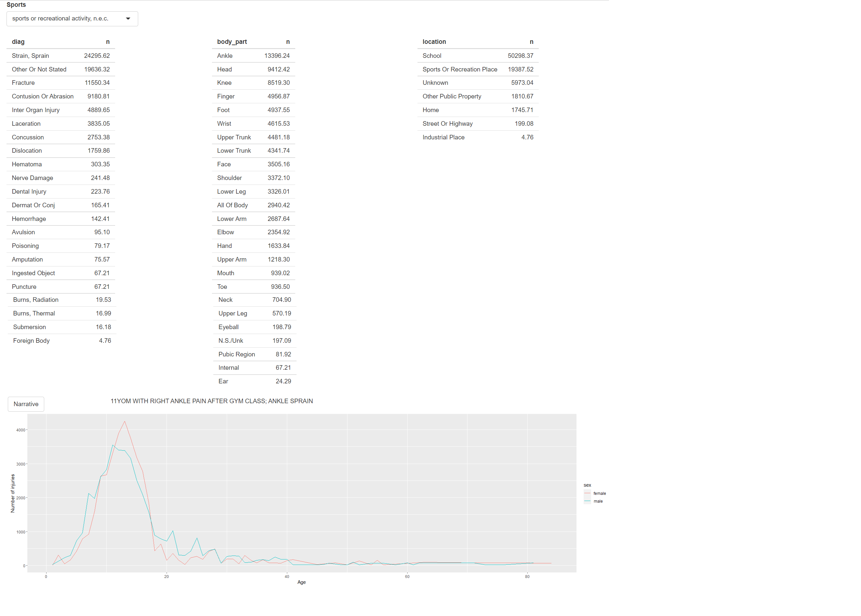Click the 'Dislocation' diagnosis cell
This screenshot has width=861, height=616.
(x=27, y=150)
